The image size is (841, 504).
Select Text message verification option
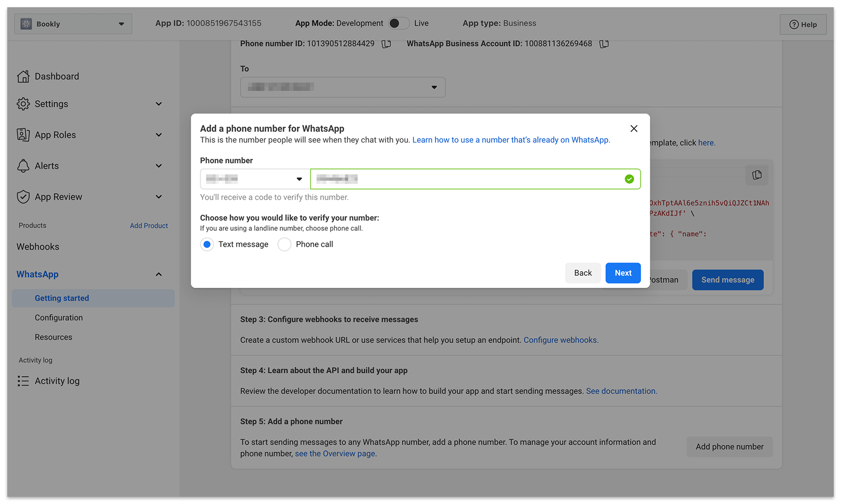coord(207,244)
